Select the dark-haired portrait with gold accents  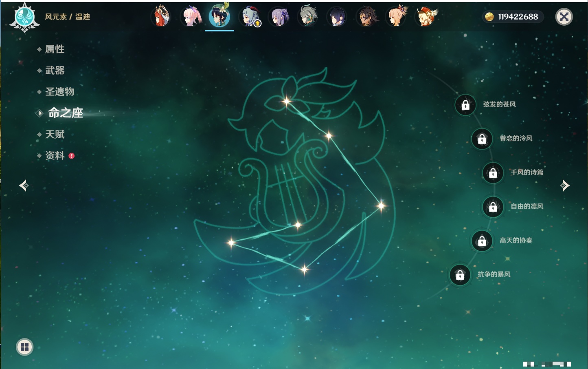point(367,16)
